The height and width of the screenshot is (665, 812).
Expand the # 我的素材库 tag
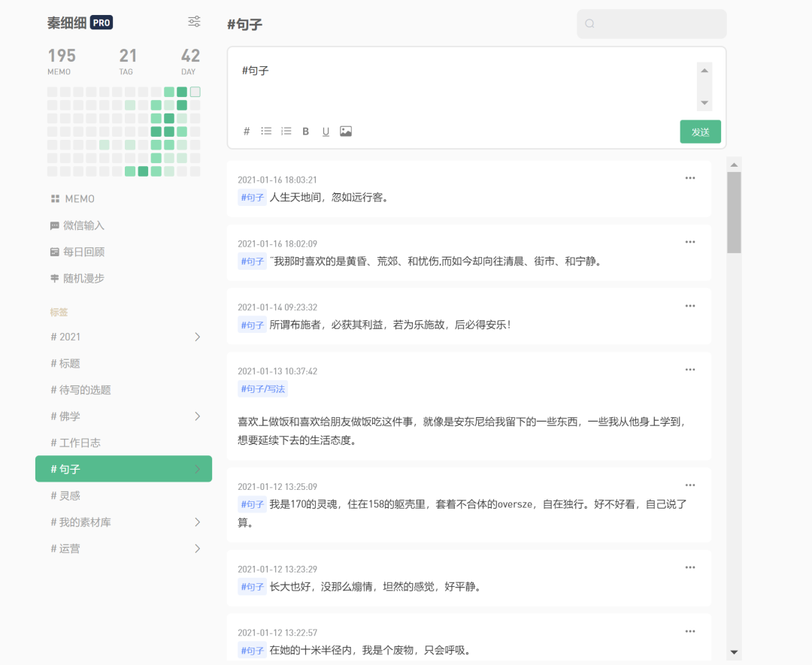click(197, 522)
